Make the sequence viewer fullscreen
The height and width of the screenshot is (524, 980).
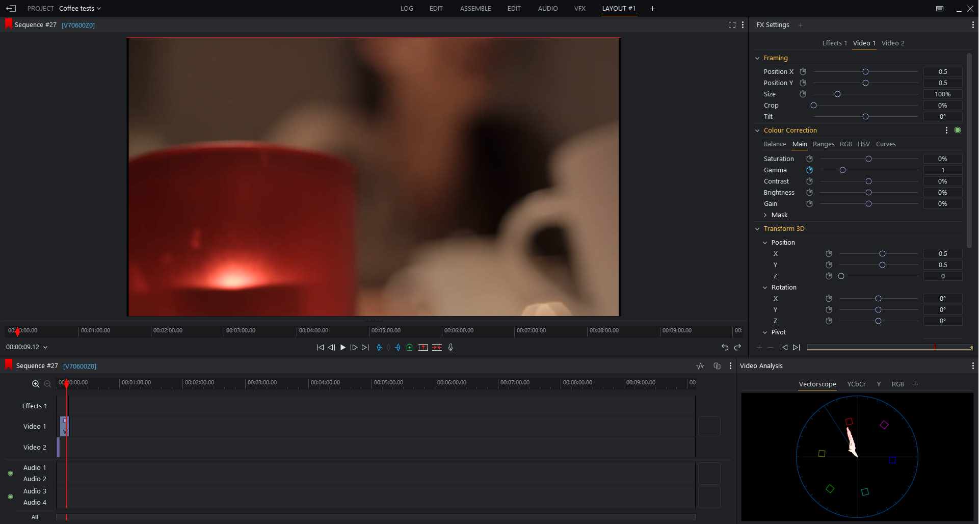[732, 25]
